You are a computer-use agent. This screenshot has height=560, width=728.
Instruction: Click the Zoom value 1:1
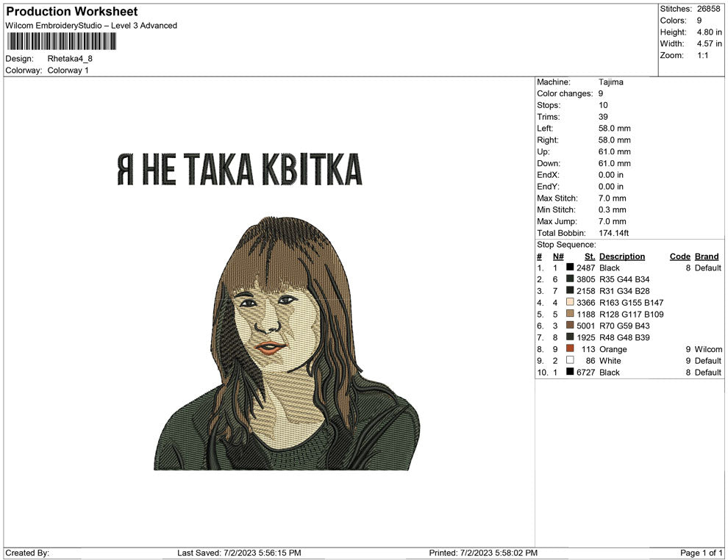pos(702,56)
